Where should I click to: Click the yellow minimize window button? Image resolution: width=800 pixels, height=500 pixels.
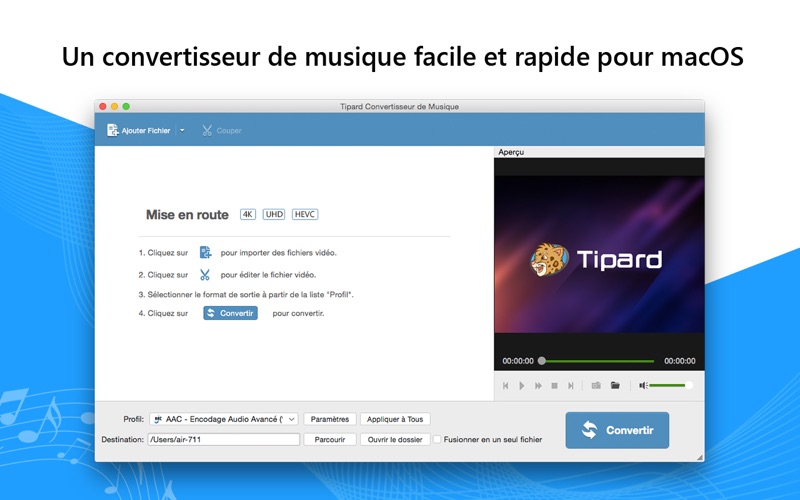[x=114, y=106]
